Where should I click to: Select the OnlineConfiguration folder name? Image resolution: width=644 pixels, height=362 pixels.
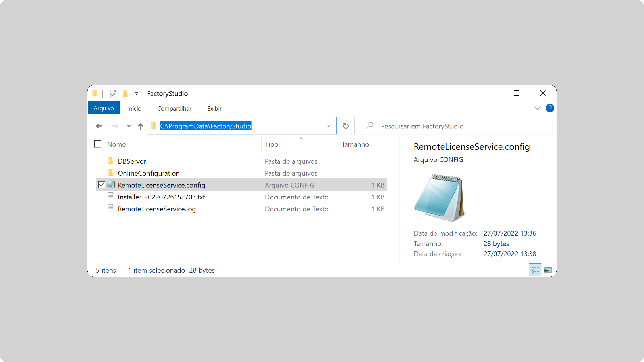point(149,173)
